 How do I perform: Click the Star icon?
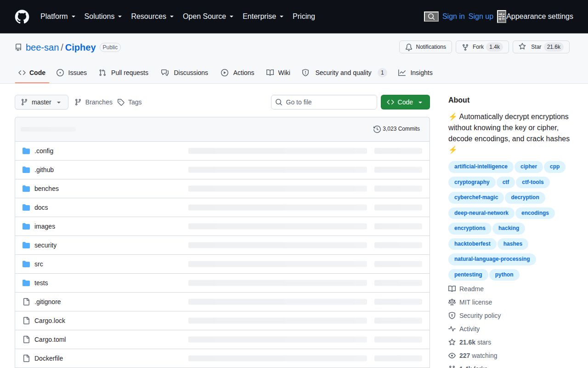522,47
